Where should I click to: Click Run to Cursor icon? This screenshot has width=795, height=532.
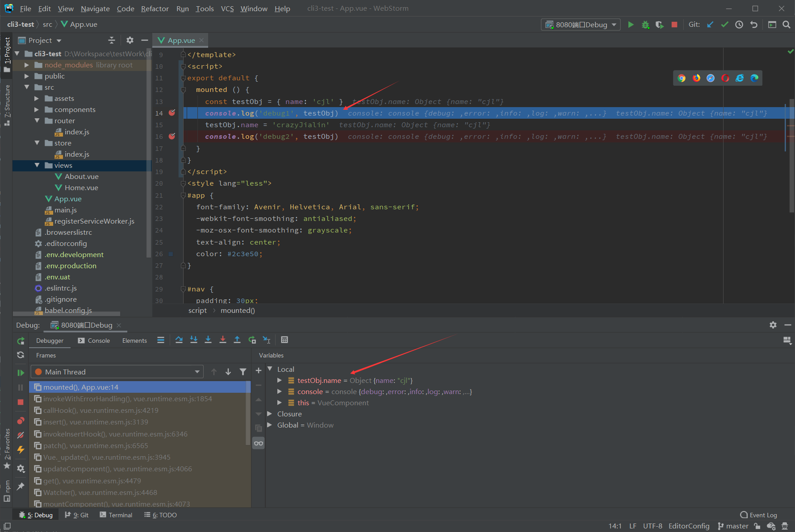pyautogui.click(x=267, y=340)
